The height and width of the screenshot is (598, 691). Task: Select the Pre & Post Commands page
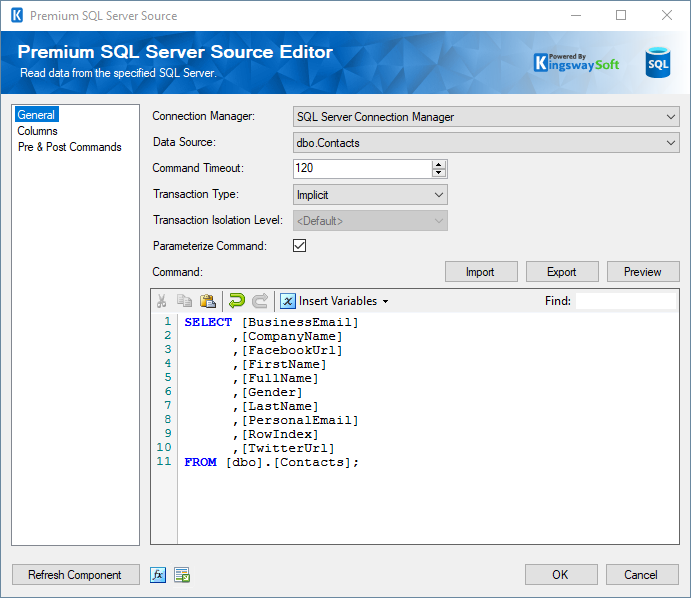70,147
